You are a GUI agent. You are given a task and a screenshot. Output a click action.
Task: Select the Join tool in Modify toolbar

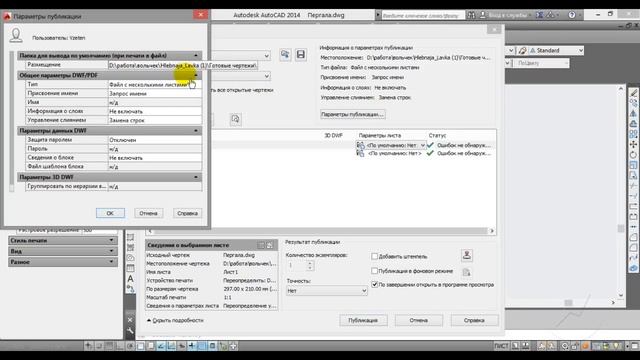pyautogui.click(x=633, y=227)
